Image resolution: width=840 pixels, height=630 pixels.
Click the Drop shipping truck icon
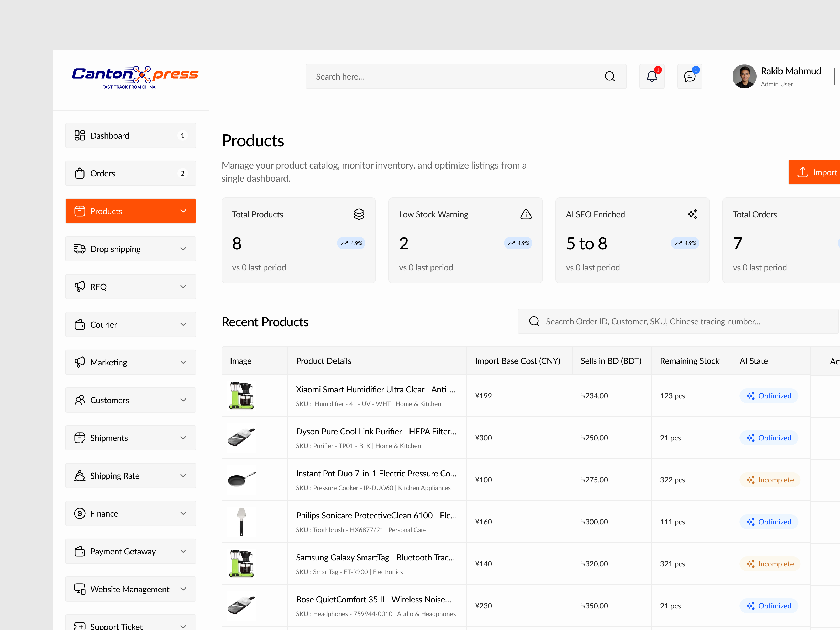[x=80, y=249]
